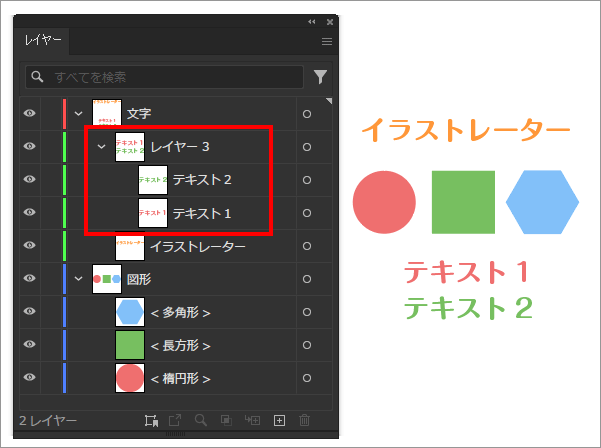Click make/release clipping mask icon
The width and height of the screenshot is (601, 448).
click(226, 420)
